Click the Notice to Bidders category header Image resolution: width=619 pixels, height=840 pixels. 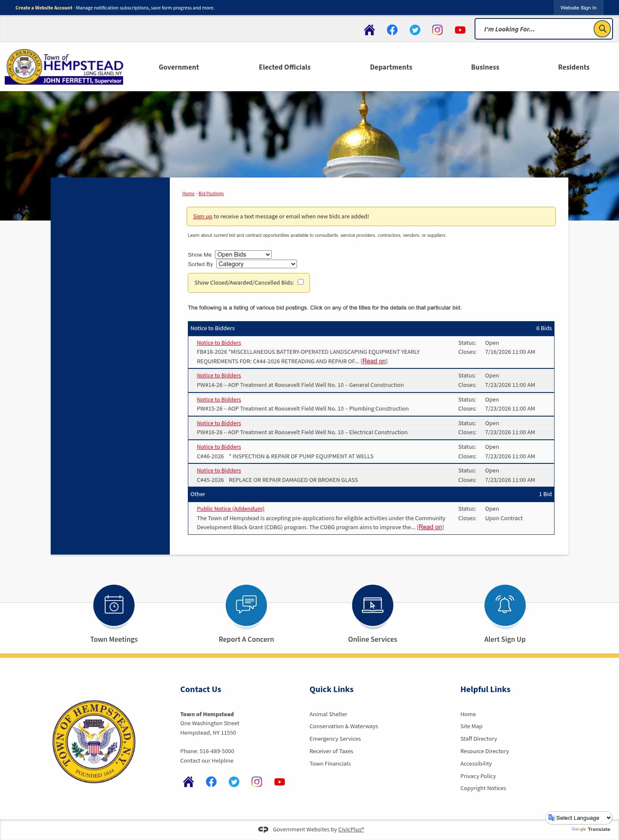click(371, 328)
